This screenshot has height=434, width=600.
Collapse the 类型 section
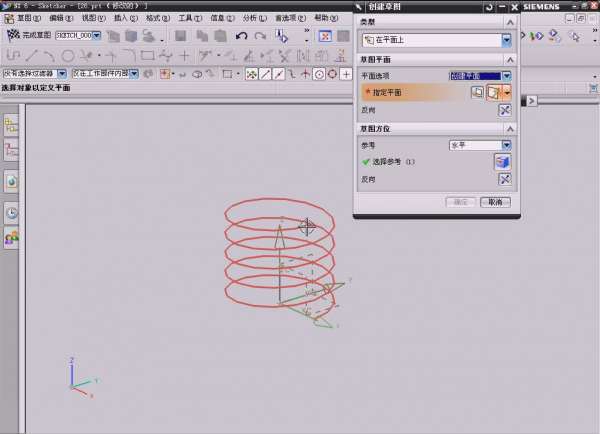coord(510,22)
